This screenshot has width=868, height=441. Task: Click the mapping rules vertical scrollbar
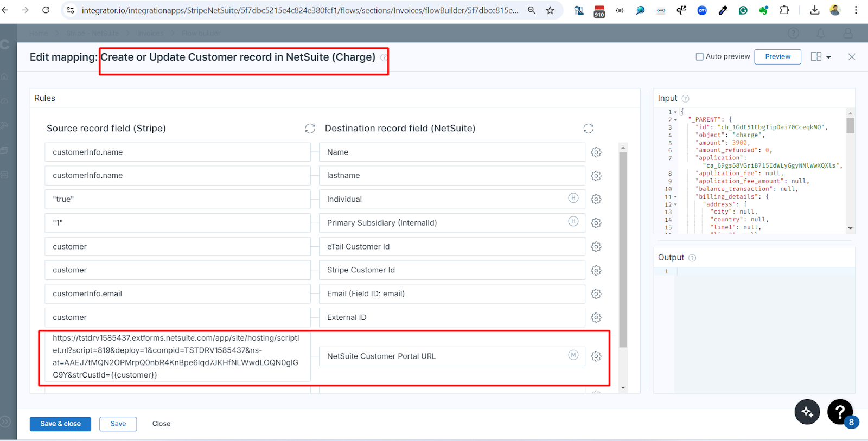(623, 250)
